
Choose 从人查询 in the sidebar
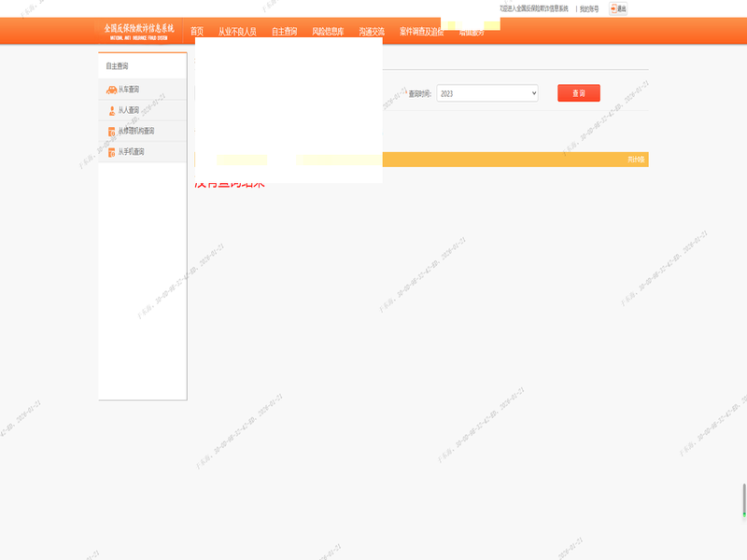tap(129, 110)
